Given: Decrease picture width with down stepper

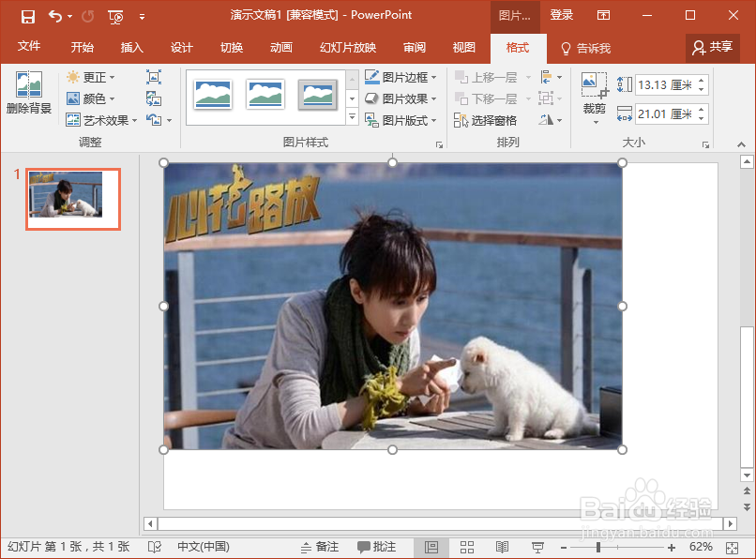Looking at the screenshot, I should pyautogui.click(x=702, y=119).
